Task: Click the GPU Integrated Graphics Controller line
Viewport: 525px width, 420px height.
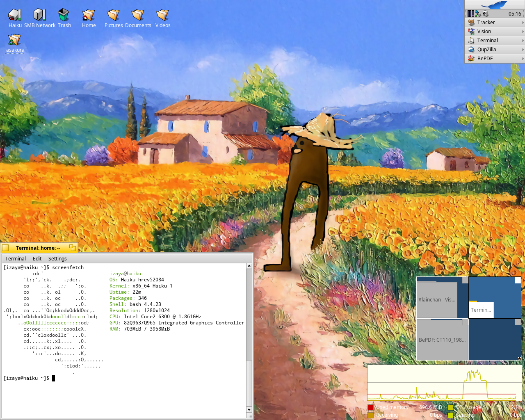Action: pyautogui.click(x=177, y=323)
